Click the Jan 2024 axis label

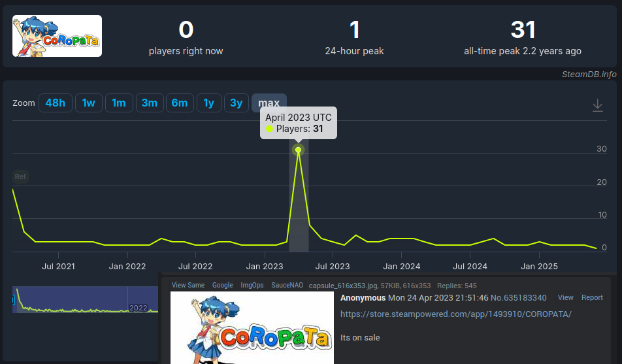point(401,267)
